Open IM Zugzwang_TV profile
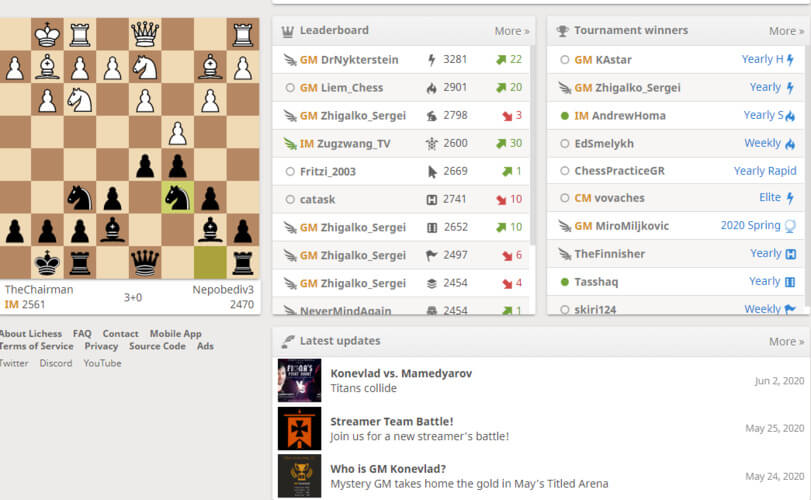The image size is (811, 500). click(x=345, y=143)
